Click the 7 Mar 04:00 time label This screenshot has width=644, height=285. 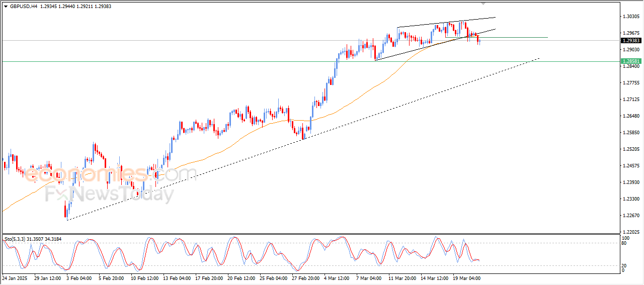pyautogui.click(x=369, y=277)
